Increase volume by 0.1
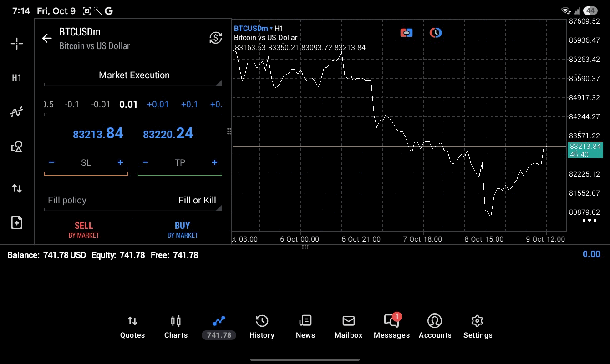Image resolution: width=610 pixels, height=364 pixels. point(189,105)
